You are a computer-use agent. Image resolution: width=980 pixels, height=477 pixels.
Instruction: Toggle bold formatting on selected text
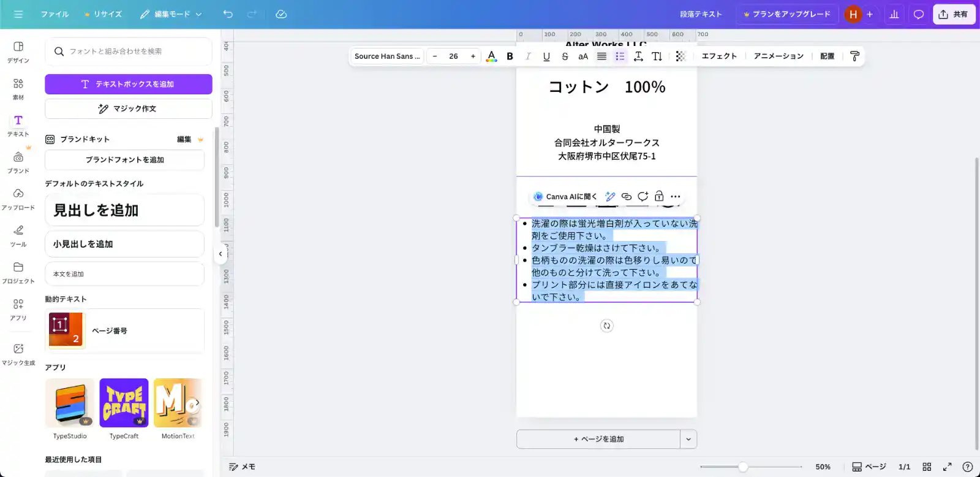[x=510, y=56]
